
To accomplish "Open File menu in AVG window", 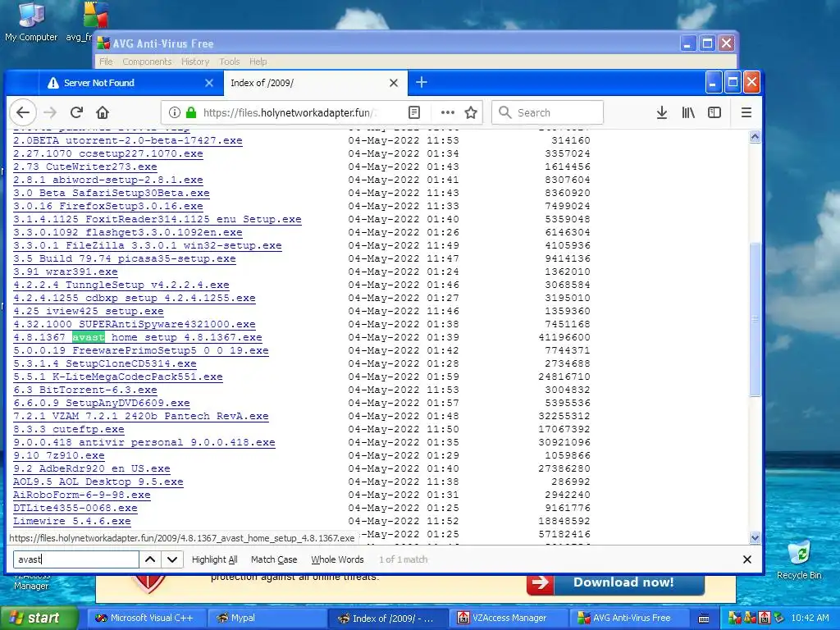I will (x=106, y=62).
